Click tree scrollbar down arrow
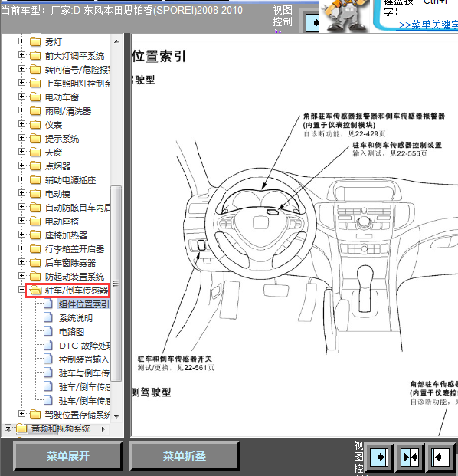The width and height of the screenshot is (458, 476). pos(116,416)
